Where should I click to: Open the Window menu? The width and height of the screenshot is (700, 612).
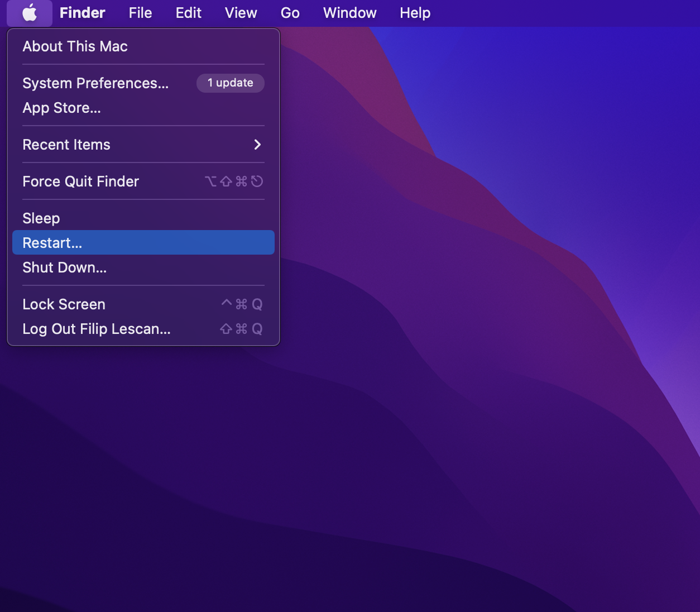pyautogui.click(x=350, y=13)
